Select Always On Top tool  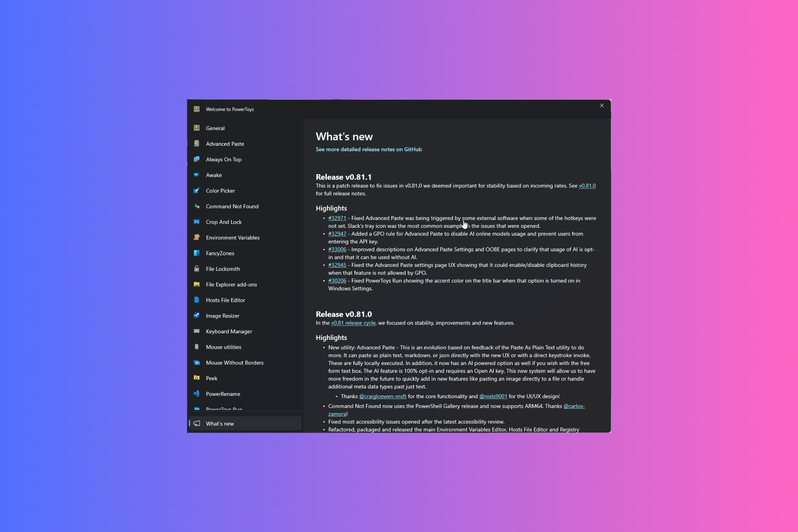(224, 159)
